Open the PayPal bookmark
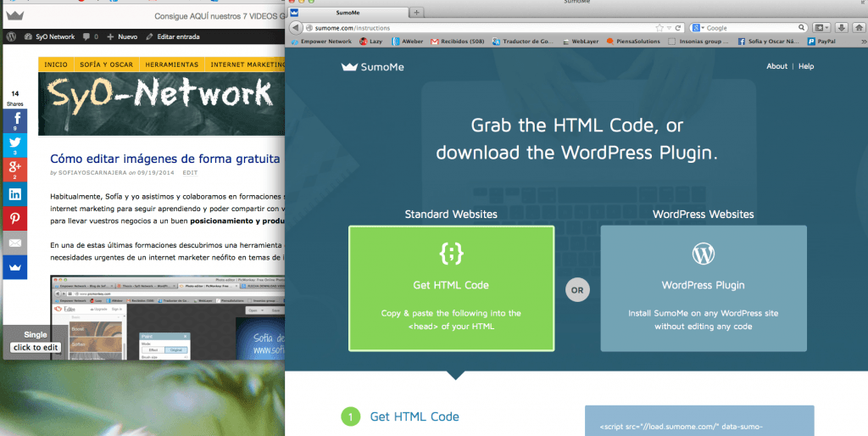 coord(821,41)
